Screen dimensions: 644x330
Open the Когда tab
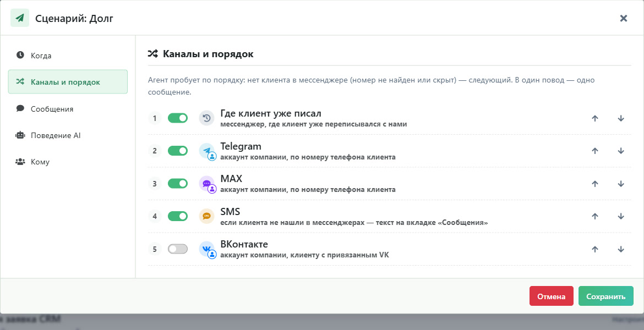[x=68, y=56]
